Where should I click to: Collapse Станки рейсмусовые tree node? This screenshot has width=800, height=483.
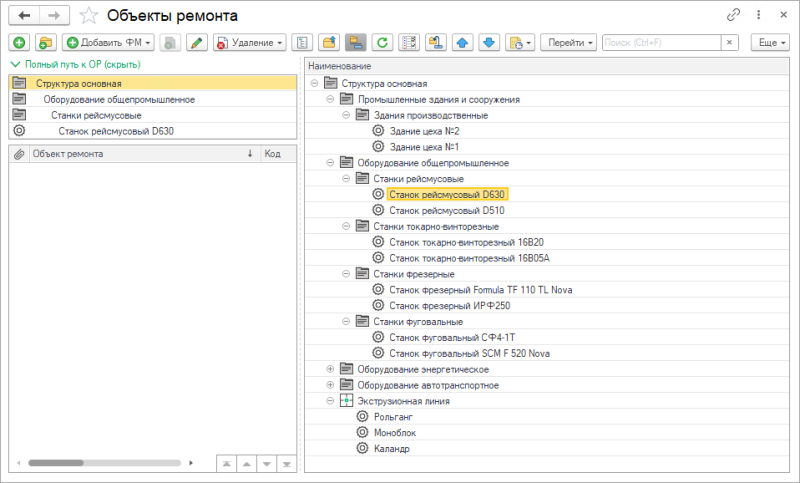coord(346,179)
